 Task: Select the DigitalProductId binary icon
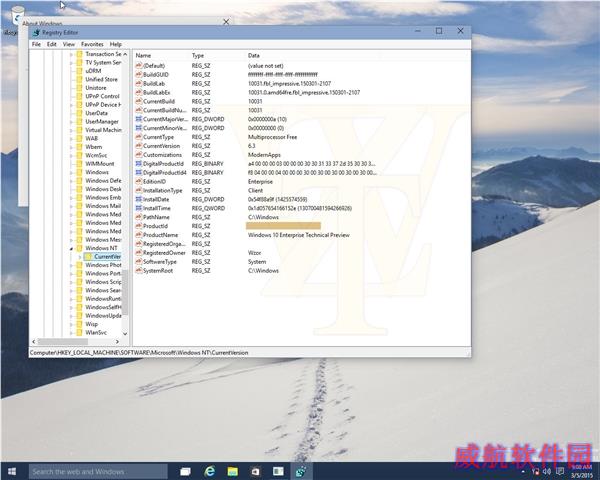pos(139,164)
